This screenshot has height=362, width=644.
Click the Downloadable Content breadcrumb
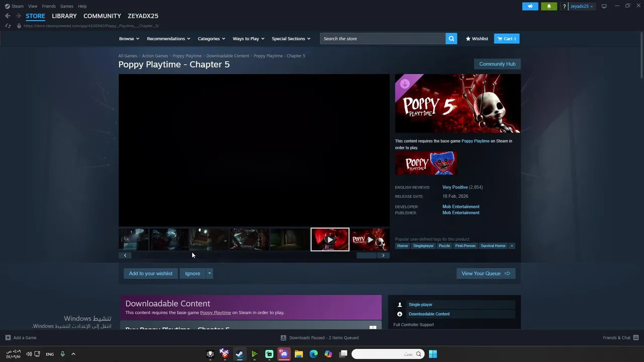pos(227,56)
